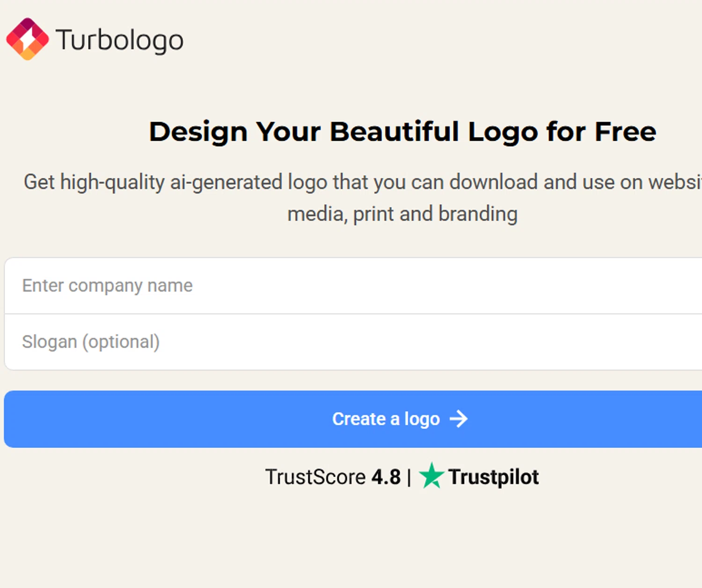Click the green Trustpilot star icon
The height and width of the screenshot is (588, 702).
click(x=431, y=476)
